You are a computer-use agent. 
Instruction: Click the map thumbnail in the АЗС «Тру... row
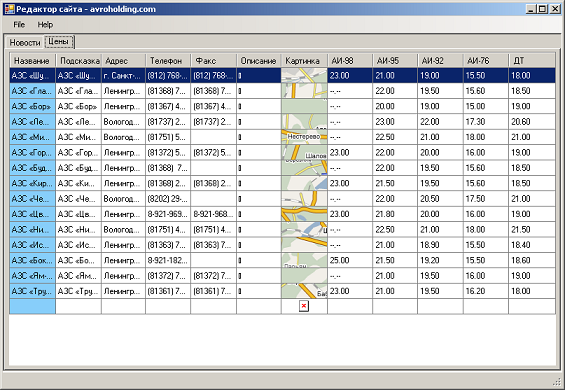[x=304, y=291]
